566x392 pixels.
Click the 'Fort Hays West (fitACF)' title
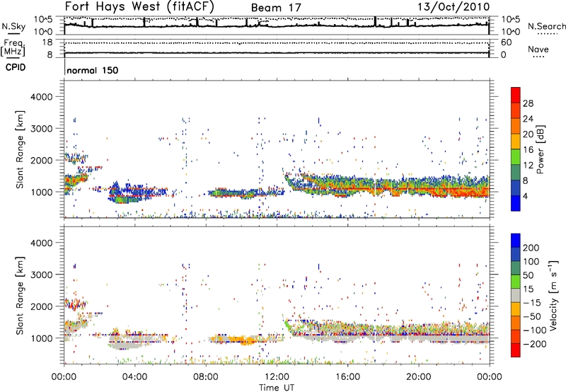click(139, 6)
